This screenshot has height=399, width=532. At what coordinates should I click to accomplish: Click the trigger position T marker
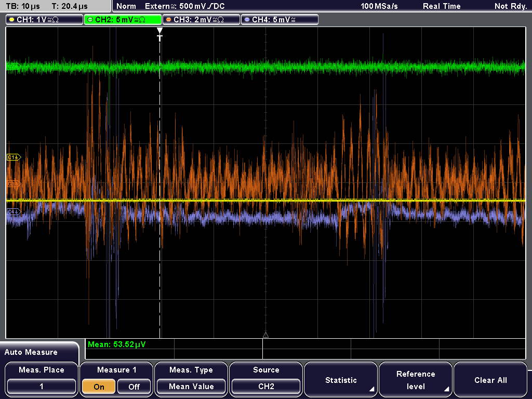coord(160,35)
